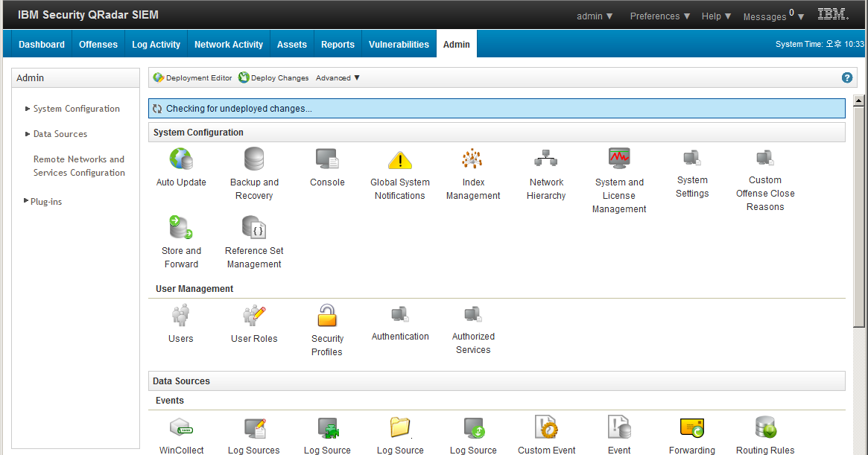The height and width of the screenshot is (455, 868).
Task: Switch to the Assets tab
Action: tap(292, 44)
